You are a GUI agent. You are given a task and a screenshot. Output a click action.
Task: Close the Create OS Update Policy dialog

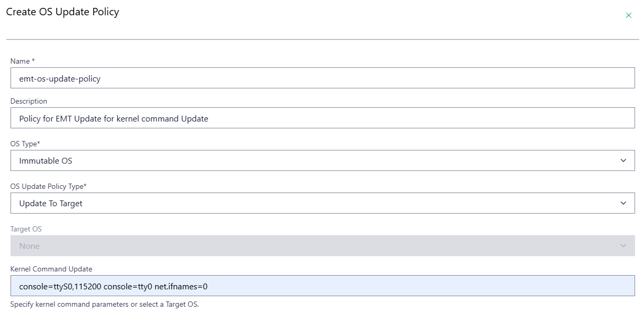pos(629,15)
